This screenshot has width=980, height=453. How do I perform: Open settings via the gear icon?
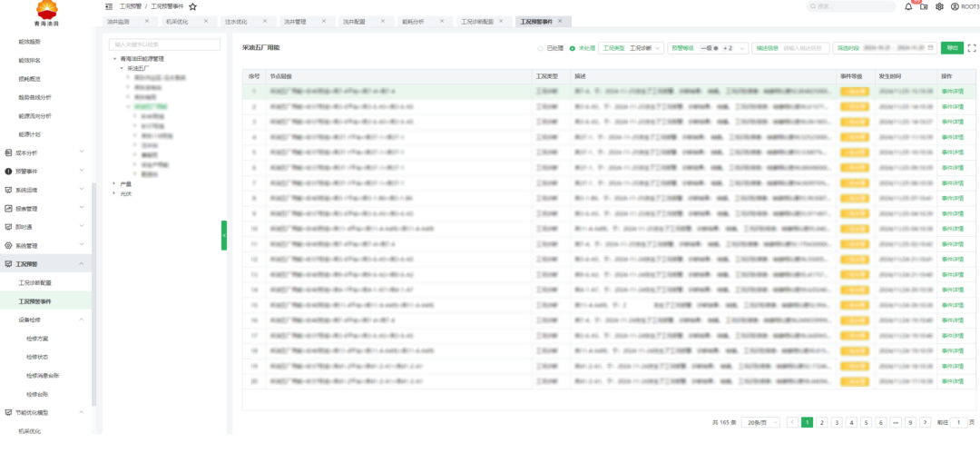[x=939, y=6]
